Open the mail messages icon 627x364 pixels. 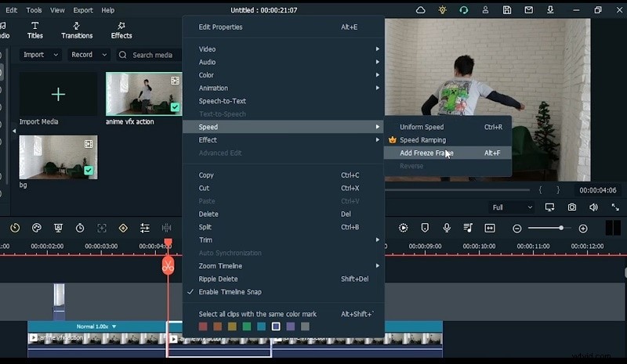coord(528,10)
